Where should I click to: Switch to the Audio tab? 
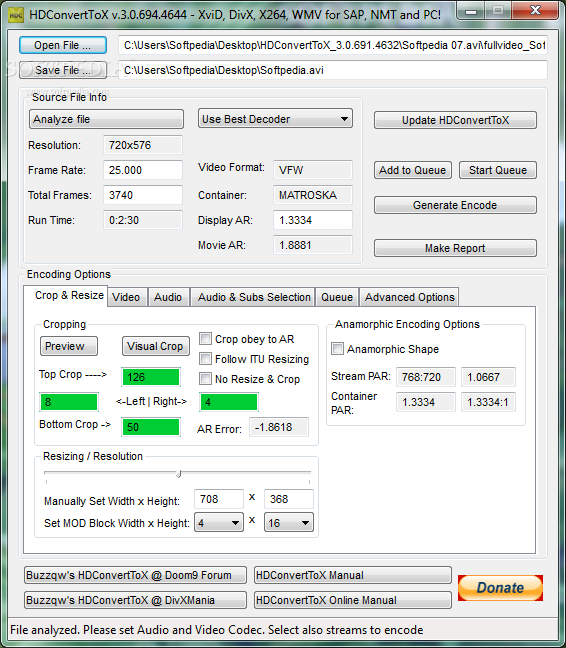168,297
